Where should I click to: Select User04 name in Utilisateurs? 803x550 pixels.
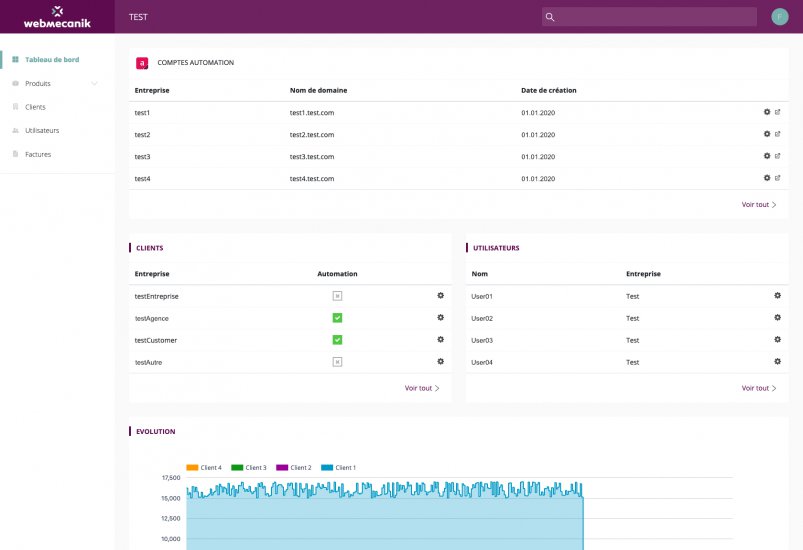point(482,363)
